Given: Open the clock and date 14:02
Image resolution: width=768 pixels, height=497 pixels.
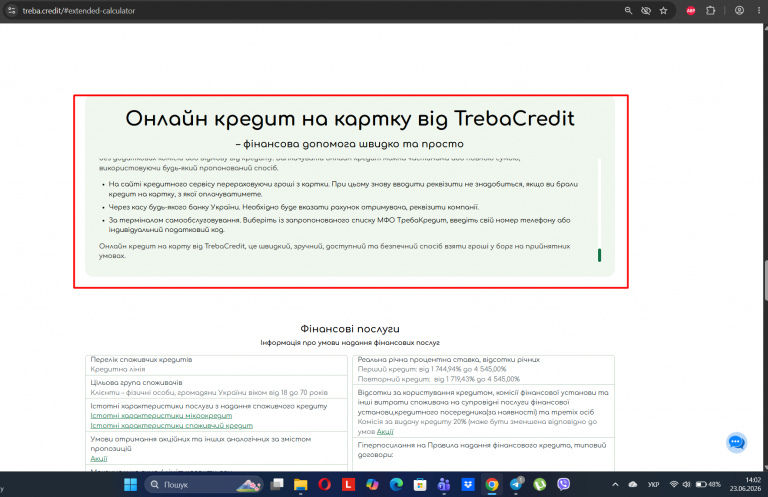Looking at the screenshot, I should [x=745, y=484].
